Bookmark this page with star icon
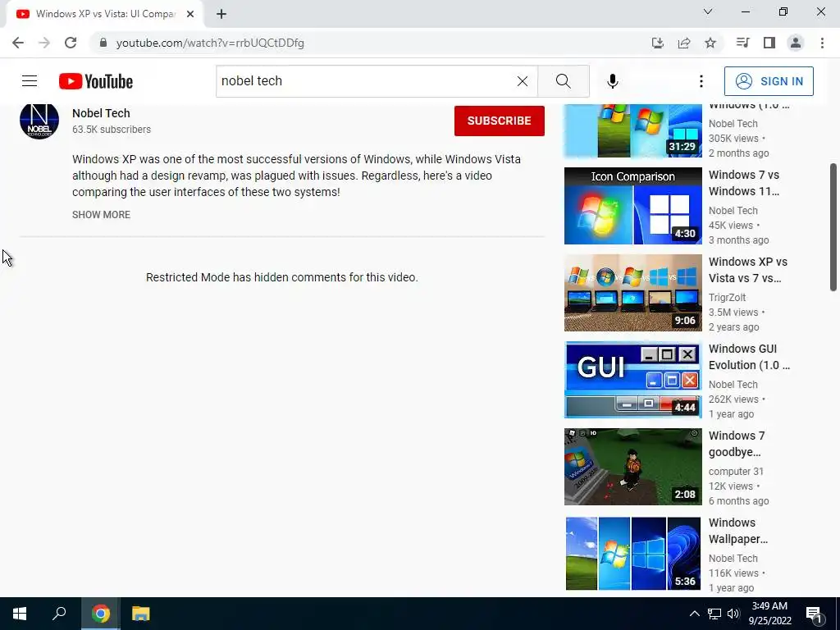This screenshot has height=630, width=840. click(x=710, y=43)
